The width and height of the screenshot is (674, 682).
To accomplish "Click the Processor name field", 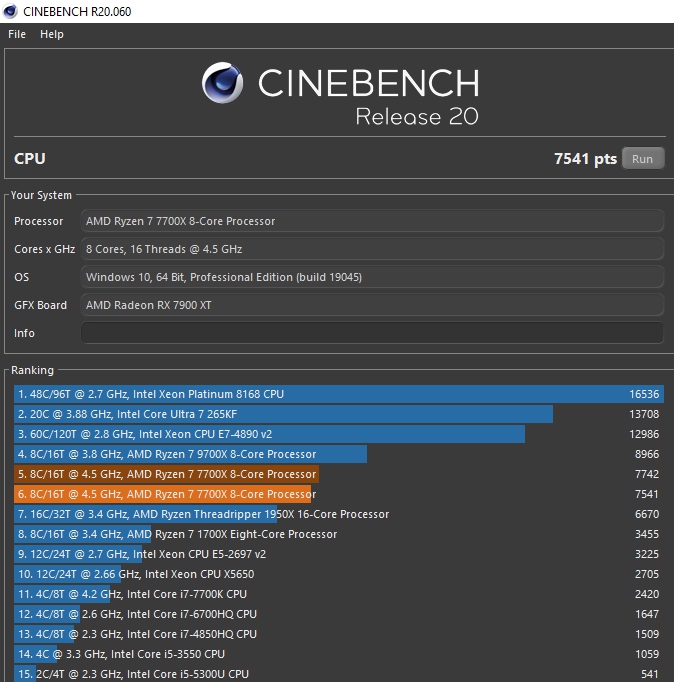I will (372, 221).
